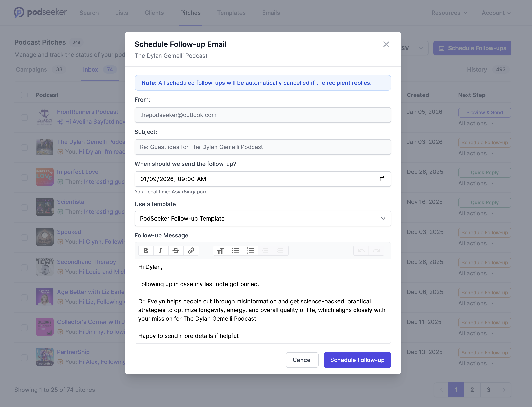This screenshot has width=532, height=407.
Task: Cancel the scheduled follow-up dialog
Action: 302,360
